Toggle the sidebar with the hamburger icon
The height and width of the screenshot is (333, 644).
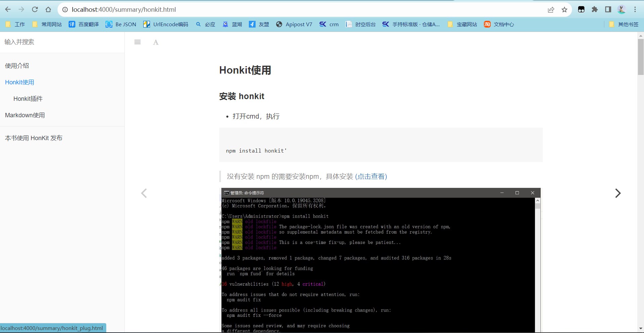tap(138, 42)
